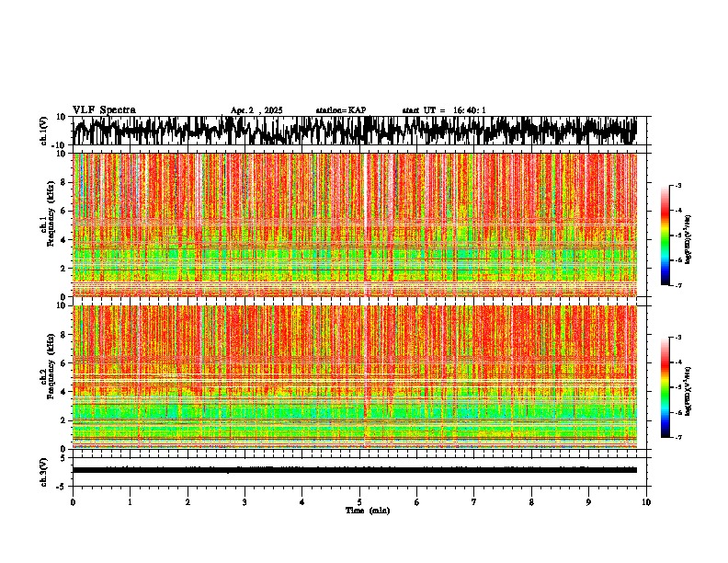Image resolution: width=728 pixels, height=563 pixels.
Task: Click the time axis tick label "2"
Action: tap(188, 502)
